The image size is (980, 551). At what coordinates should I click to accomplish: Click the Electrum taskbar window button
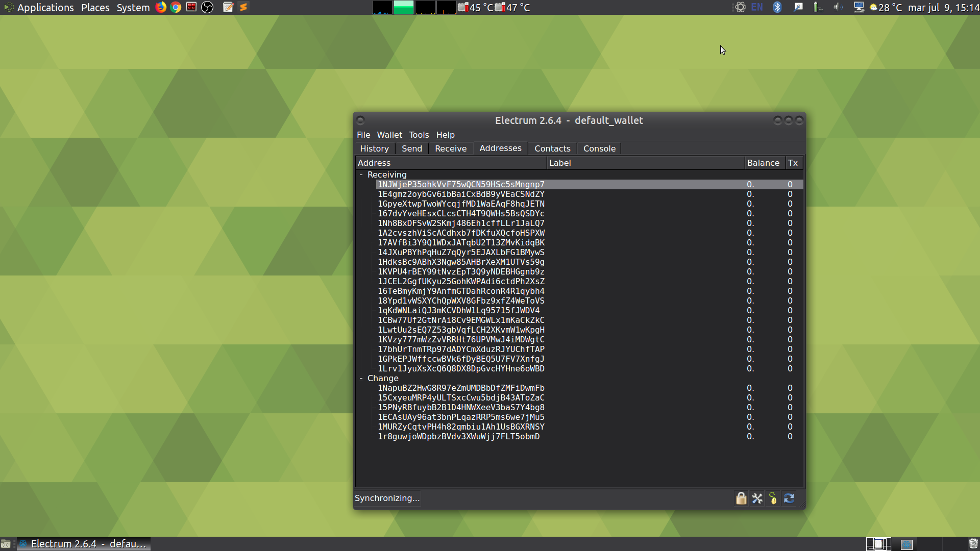[x=84, y=544]
